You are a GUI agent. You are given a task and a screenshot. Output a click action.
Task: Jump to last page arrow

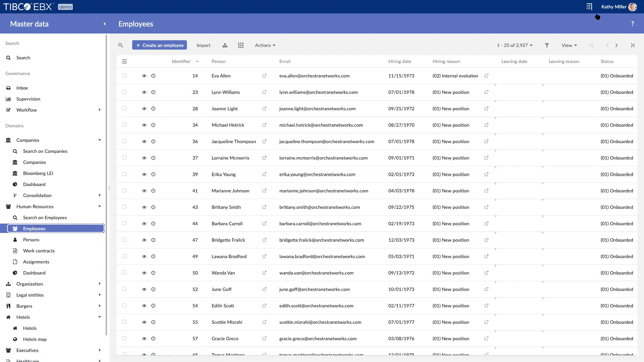(x=633, y=45)
